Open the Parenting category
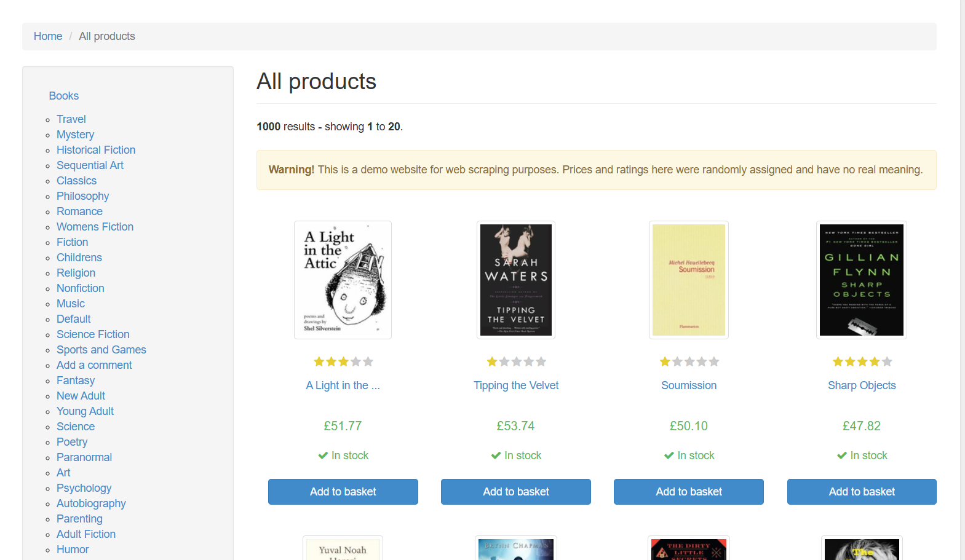 [80, 519]
